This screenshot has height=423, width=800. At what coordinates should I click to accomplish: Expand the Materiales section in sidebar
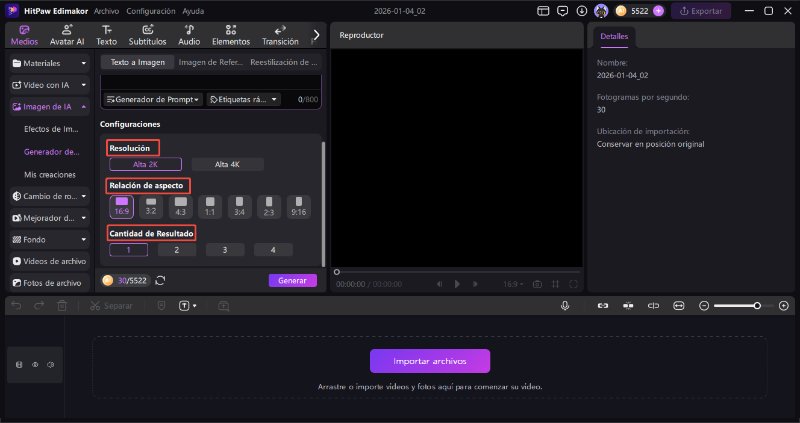49,63
